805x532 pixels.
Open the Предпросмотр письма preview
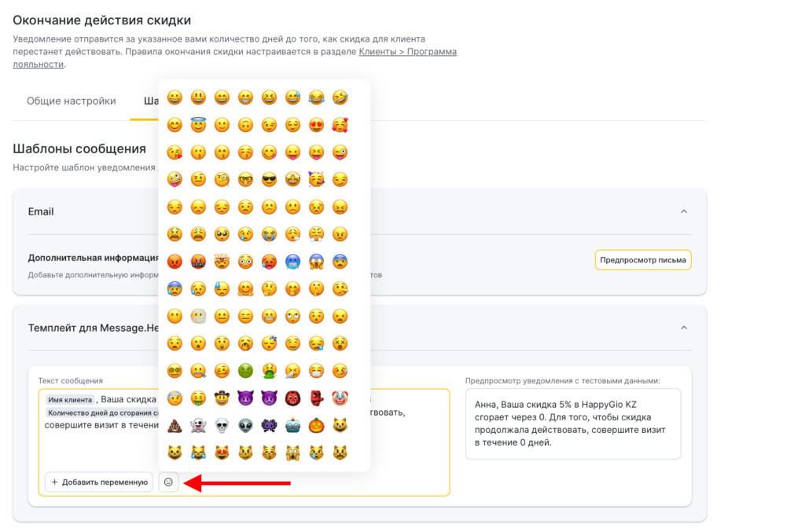[642, 260]
